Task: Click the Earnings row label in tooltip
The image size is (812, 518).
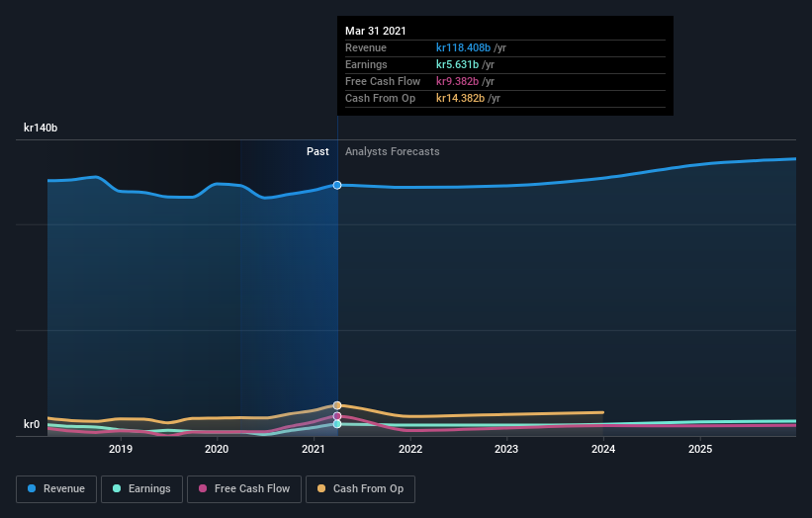Action: tap(366, 64)
